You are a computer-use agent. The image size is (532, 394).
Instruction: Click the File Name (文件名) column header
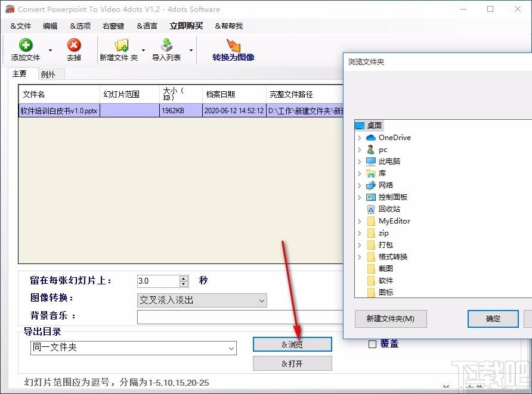tap(60, 94)
